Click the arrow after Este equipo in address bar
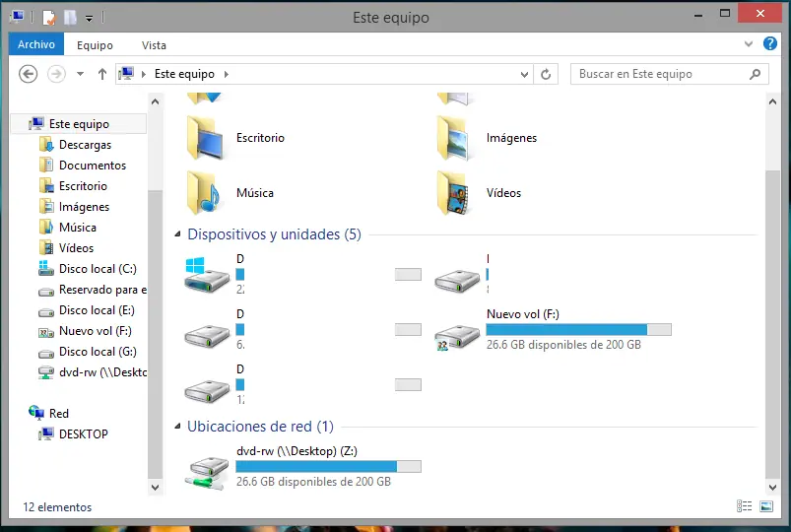Viewport: 791px width, 532px height. 227,74
